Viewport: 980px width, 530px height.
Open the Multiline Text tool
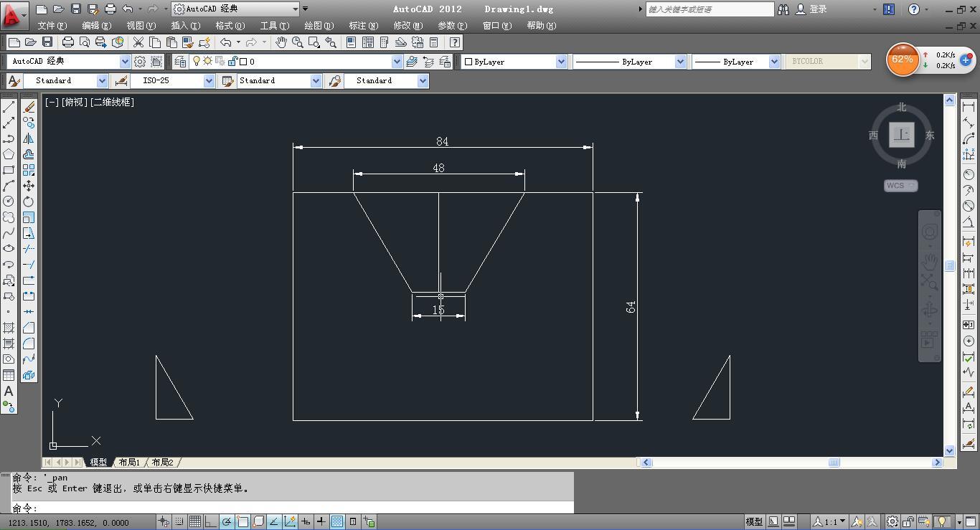[9, 391]
